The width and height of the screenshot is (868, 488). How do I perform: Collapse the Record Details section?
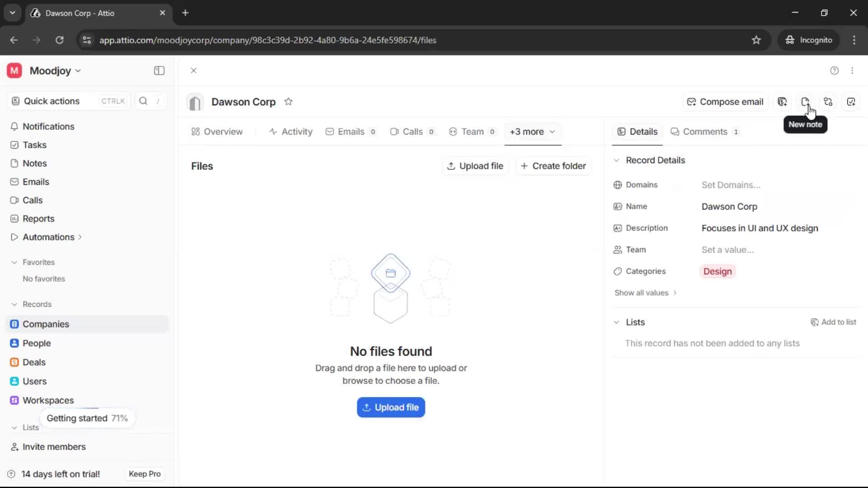tap(617, 160)
